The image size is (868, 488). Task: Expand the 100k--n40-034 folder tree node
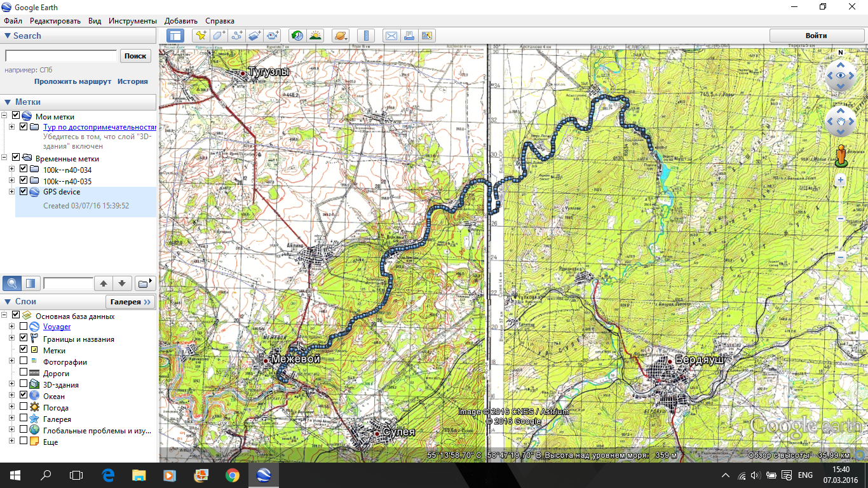[11, 169]
